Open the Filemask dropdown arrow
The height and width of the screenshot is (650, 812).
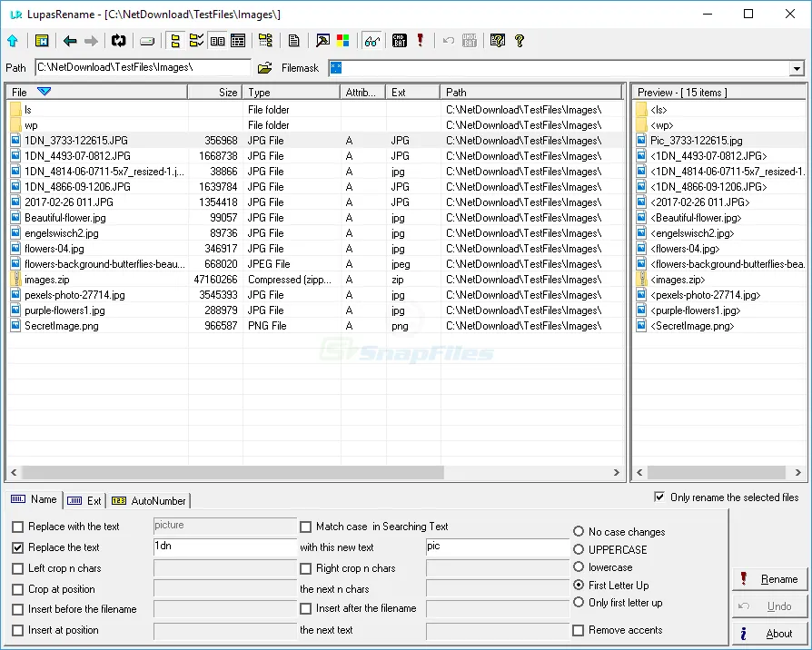(x=797, y=68)
